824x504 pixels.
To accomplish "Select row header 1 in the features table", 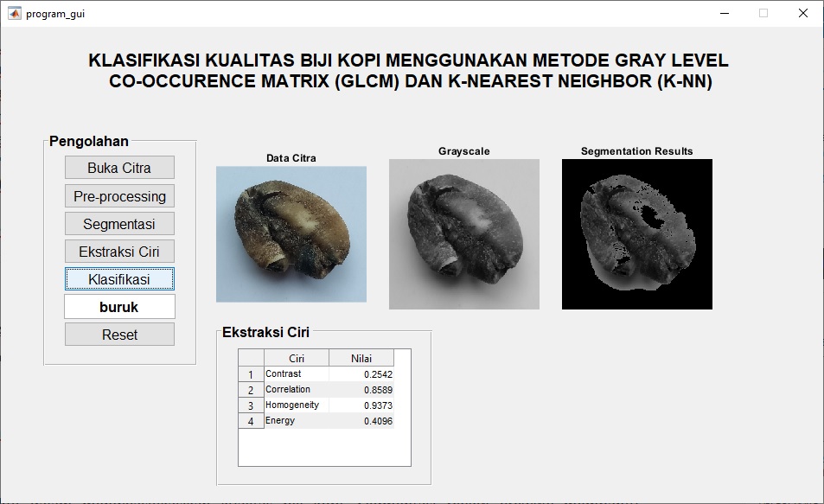I will click(x=251, y=374).
